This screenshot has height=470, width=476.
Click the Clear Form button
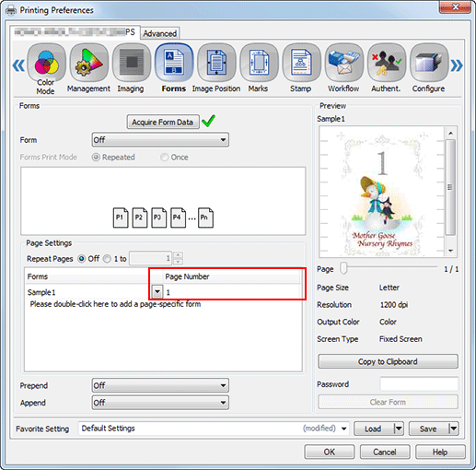[x=388, y=402]
